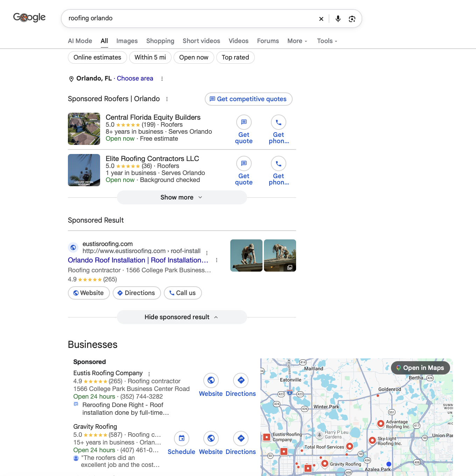Click into the roofing orlando search field
This screenshot has width=476, height=476.
tap(189, 18)
